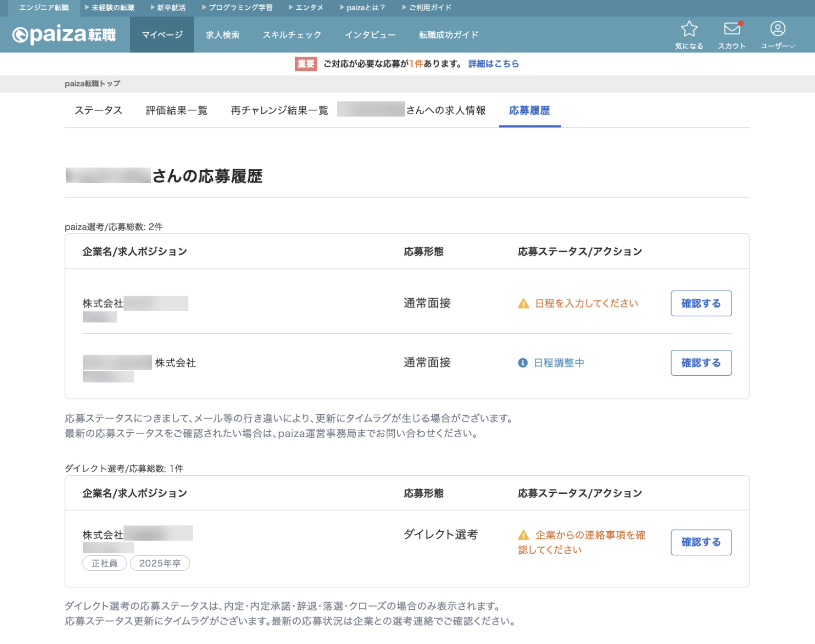This screenshot has width=815, height=644.
Task: Switch to the ステータス tab
Action: click(x=98, y=110)
